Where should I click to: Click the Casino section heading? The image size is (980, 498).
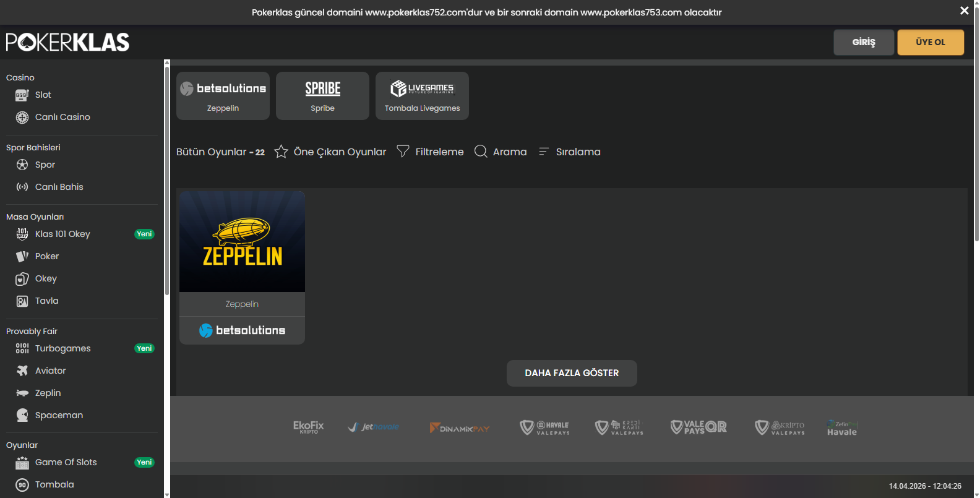click(20, 77)
